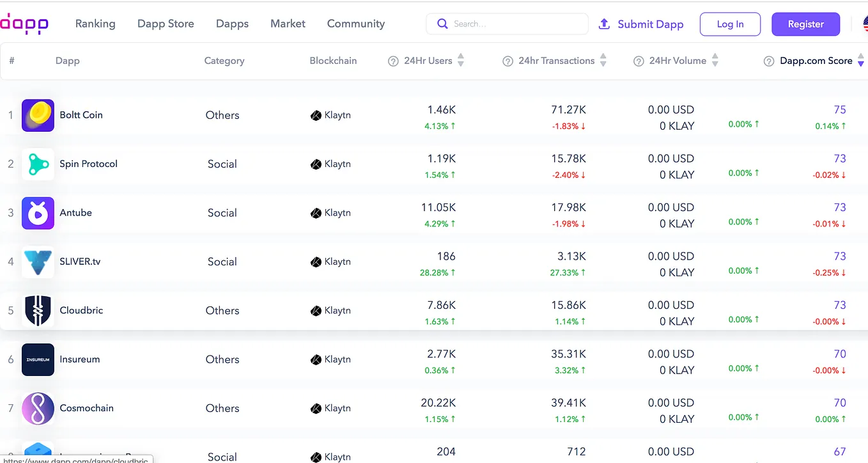This screenshot has width=868, height=463.
Task: Click the Klaytn icon in Antube row
Action: 316,214
